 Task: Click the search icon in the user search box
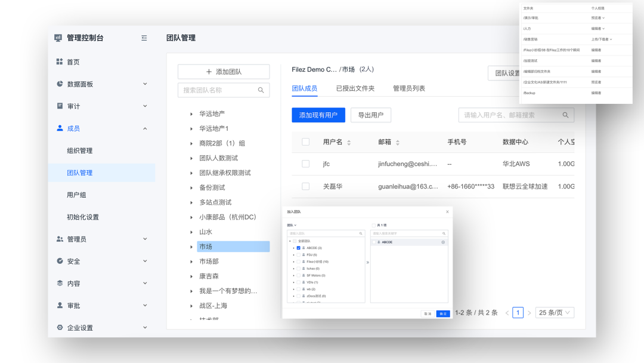tap(565, 115)
